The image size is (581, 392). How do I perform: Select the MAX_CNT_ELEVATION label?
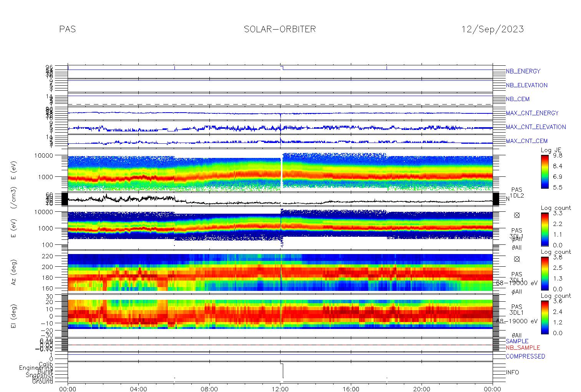(x=536, y=127)
